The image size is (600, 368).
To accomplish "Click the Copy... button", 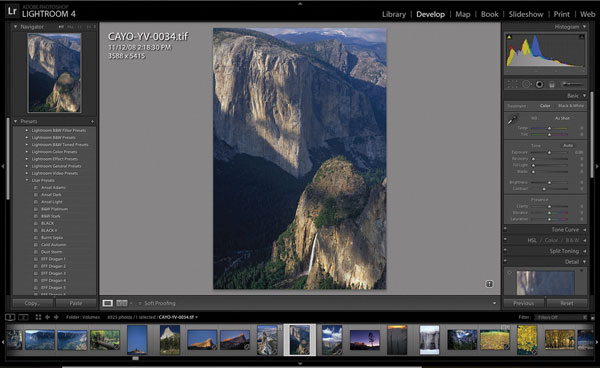I will click(32, 303).
